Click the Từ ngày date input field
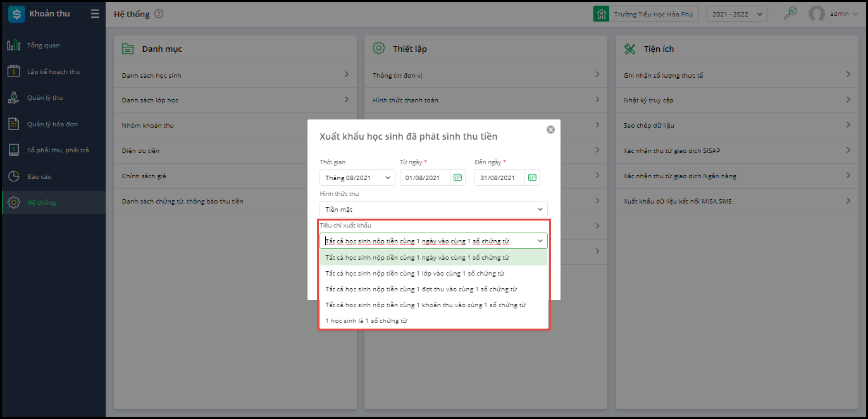This screenshot has height=419, width=868. (x=425, y=178)
